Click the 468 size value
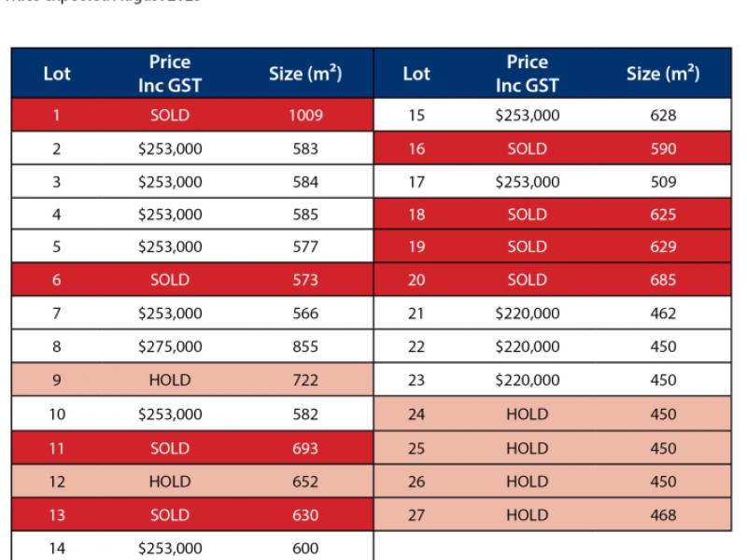The image size is (747, 560). coord(663,515)
